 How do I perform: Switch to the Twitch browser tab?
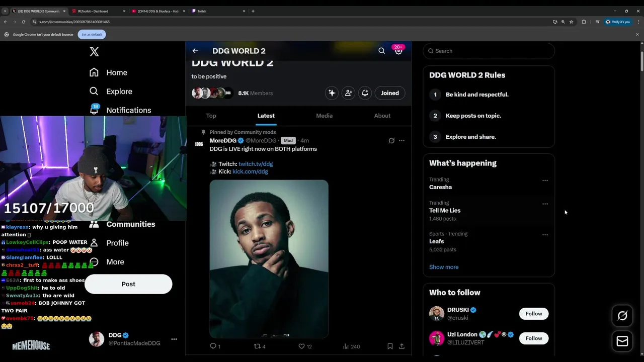coord(218,11)
